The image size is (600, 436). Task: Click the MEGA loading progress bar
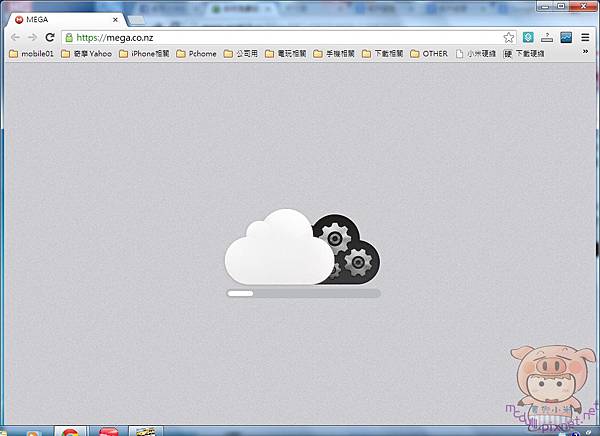coord(303,294)
